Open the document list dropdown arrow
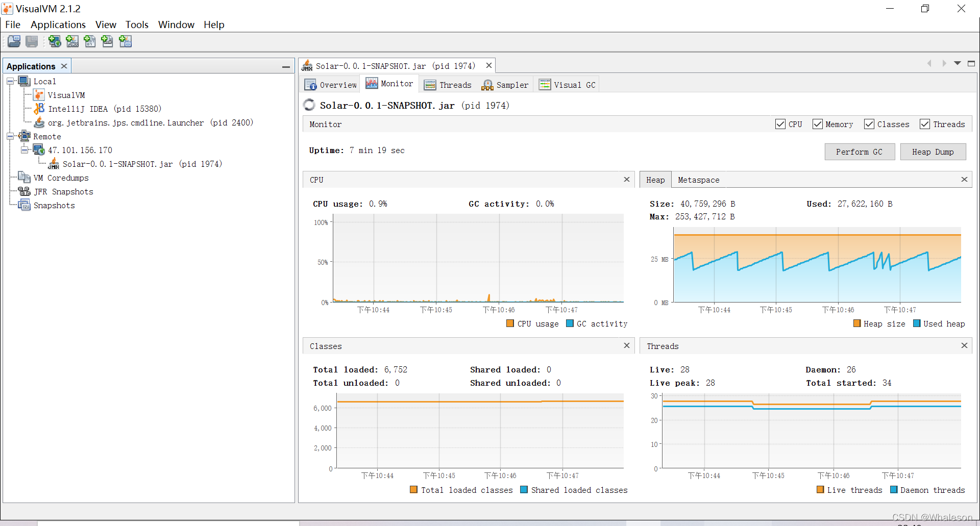Screen dimensions: 980x526 958,64
